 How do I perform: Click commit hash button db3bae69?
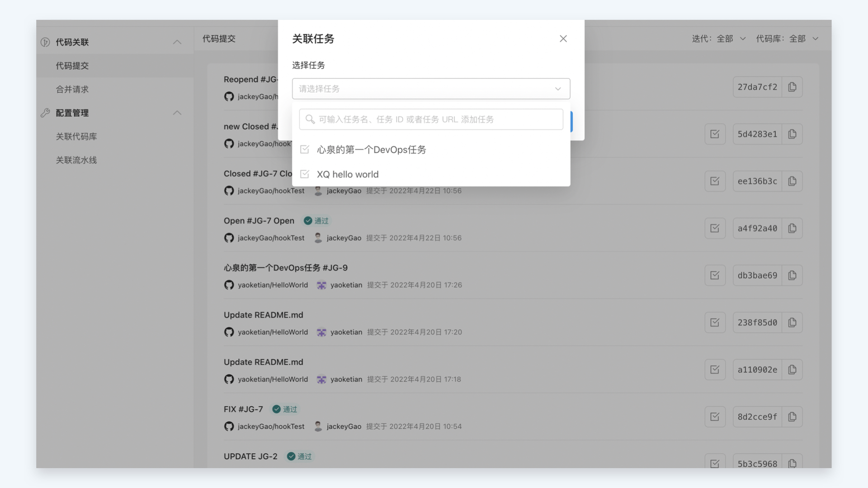click(757, 276)
